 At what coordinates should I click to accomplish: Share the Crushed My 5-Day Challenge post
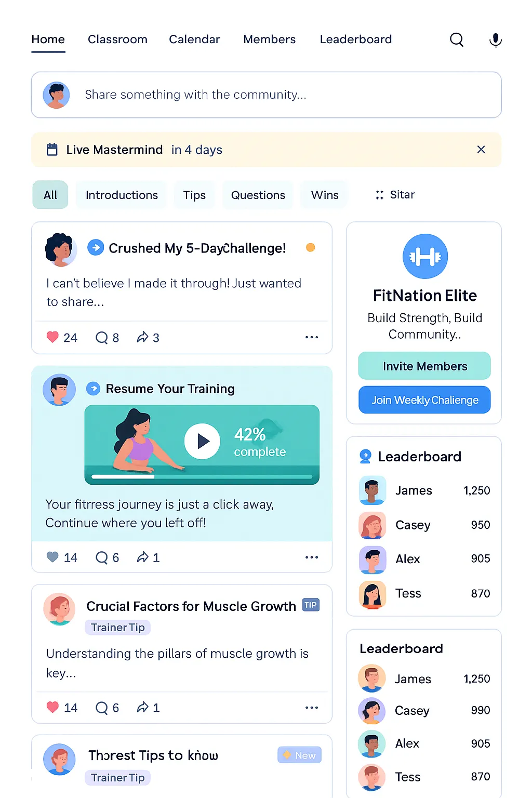[142, 338]
